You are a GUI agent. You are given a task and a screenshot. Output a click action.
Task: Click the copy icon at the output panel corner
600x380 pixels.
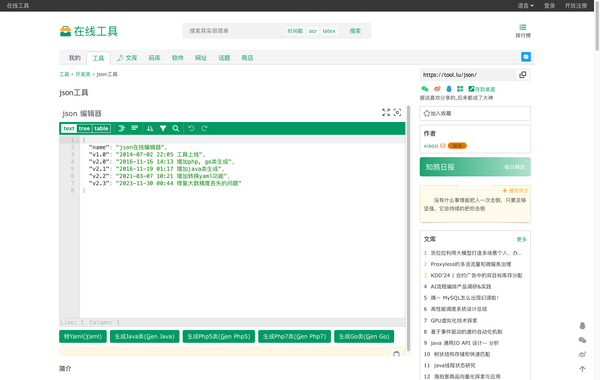[396, 354]
